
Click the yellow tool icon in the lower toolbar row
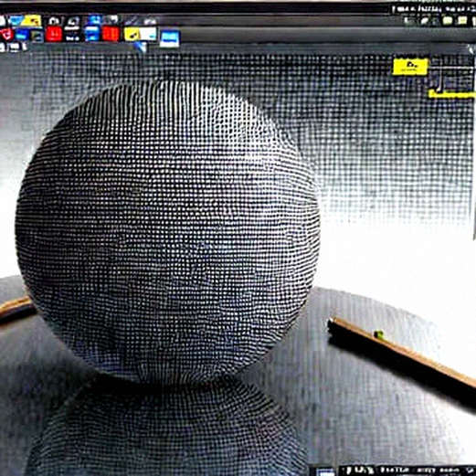(x=132, y=34)
